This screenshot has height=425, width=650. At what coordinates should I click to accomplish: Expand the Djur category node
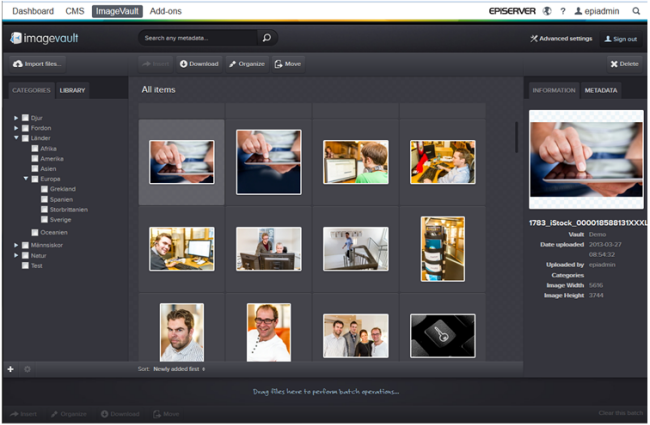[16, 117]
